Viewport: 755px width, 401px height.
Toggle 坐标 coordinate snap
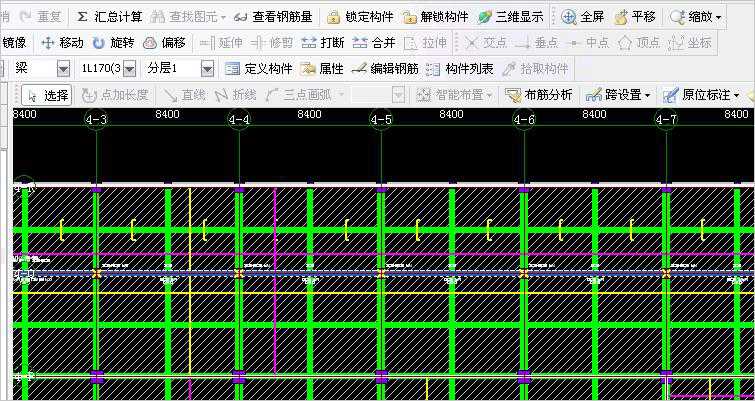point(690,43)
